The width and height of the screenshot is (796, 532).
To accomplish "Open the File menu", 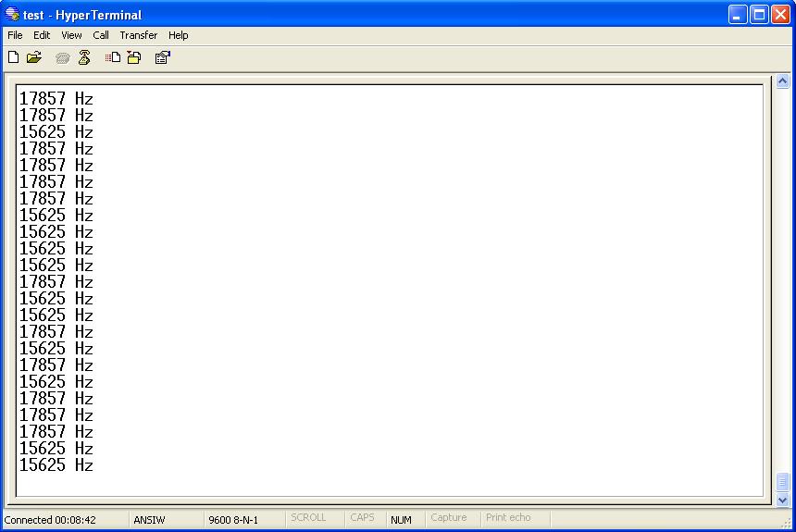I will (15, 35).
